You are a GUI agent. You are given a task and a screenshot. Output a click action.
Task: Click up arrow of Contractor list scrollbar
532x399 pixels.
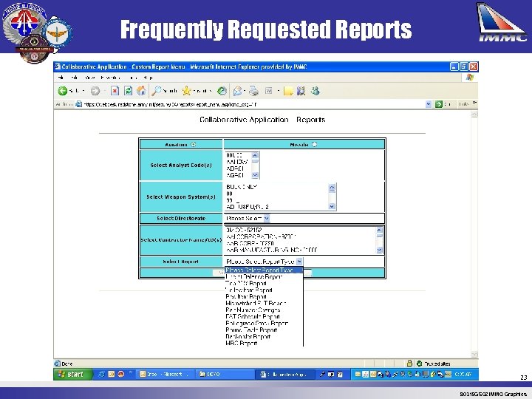[x=379, y=230]
